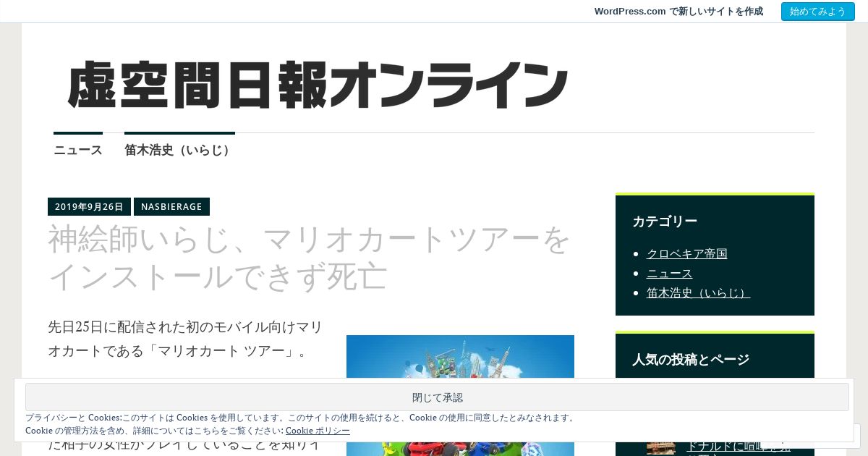This screenshot has height=456, width=868.
Task: Click the 始めてみよう button
Action: [x=817, y=12]
